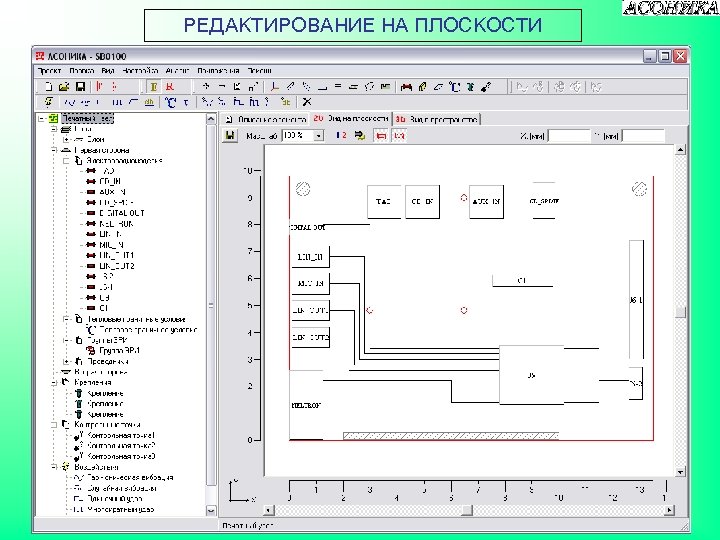Click the Open folder toolbar icon

(x=64, y=87)
